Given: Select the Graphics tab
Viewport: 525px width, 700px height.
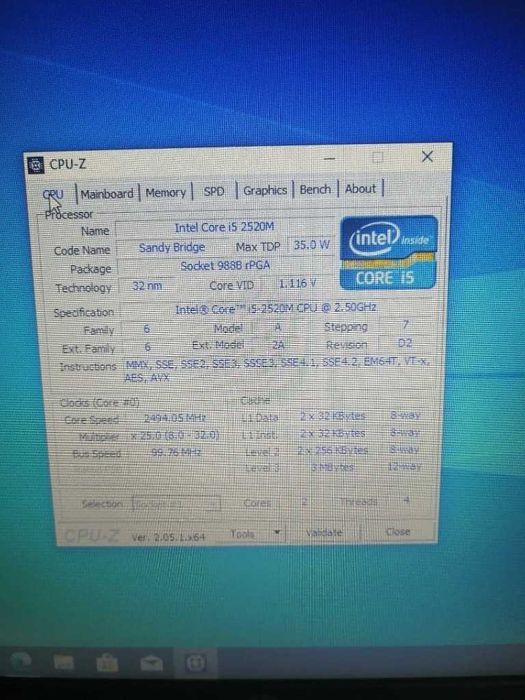Looking at the screenshot, I should (265, 190).
